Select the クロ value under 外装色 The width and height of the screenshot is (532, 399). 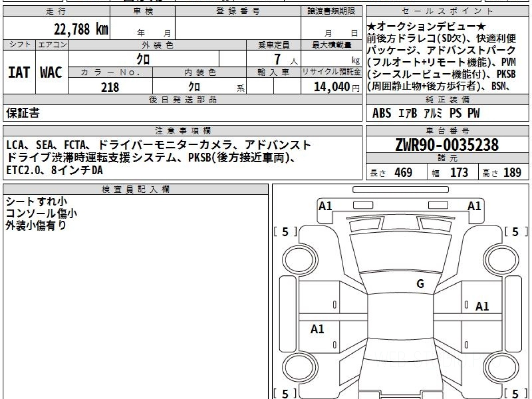tap(143, 59)
